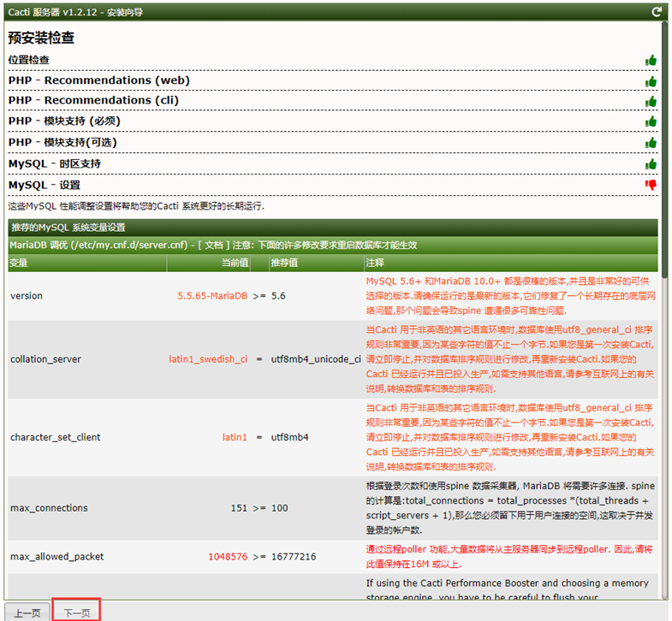Expand MySQL - 时区支持 section
Image resolution: width=672 pixels, height=621 pixels.
click(55, 163)
